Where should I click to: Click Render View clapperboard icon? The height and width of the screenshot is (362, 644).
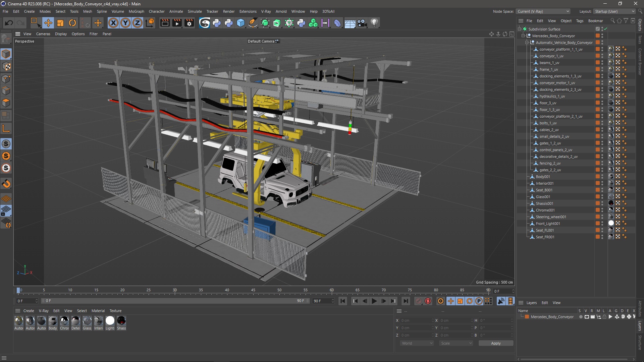tap(165, 23)
